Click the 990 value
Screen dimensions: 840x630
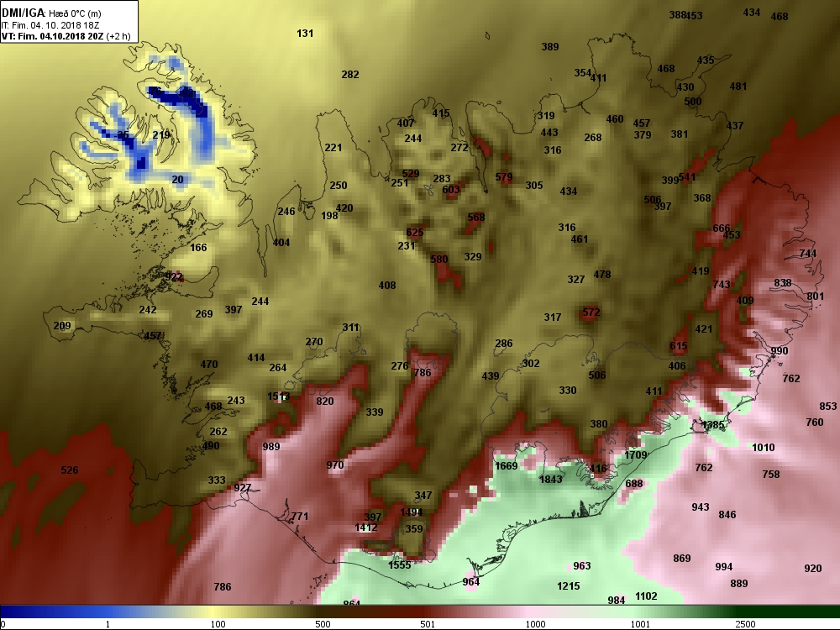tap(780, 351)
